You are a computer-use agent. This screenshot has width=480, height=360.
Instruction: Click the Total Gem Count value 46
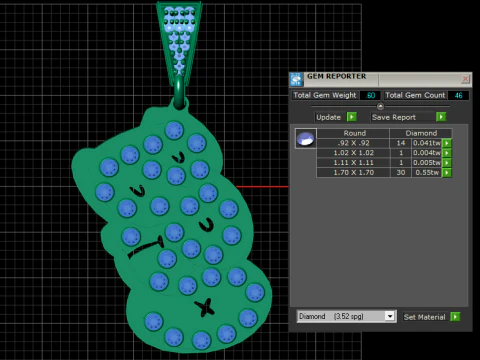point(458,95)
